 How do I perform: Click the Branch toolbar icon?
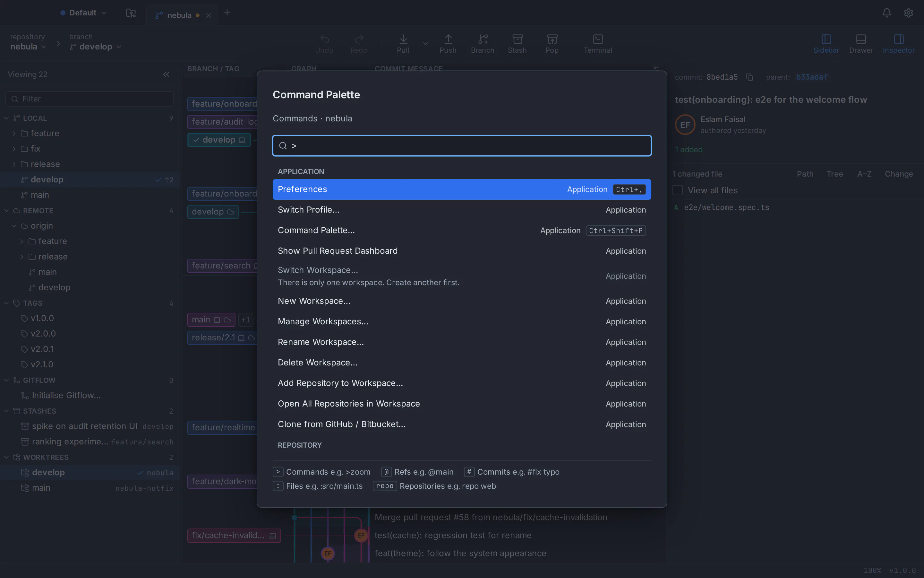click(x=482, y=44)
